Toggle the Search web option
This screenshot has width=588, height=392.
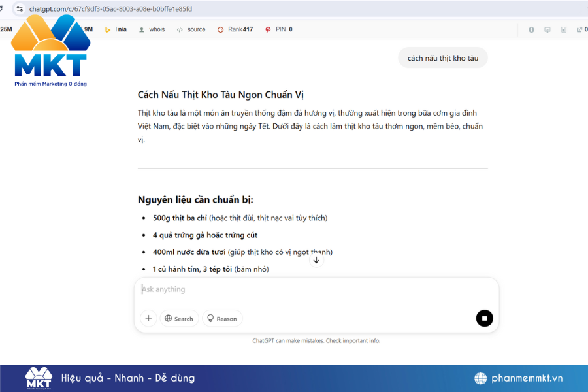tap(179, 318)
